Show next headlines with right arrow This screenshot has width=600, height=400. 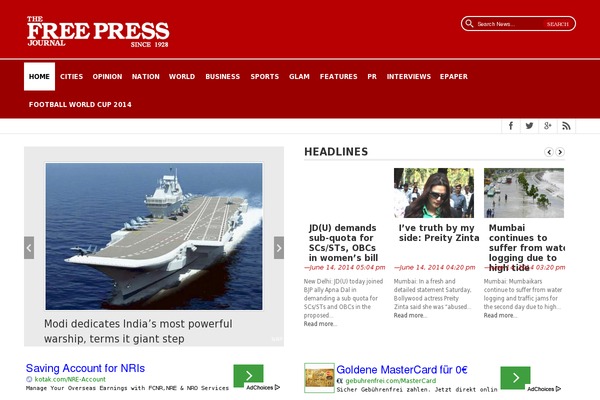[x=560, y=152]
